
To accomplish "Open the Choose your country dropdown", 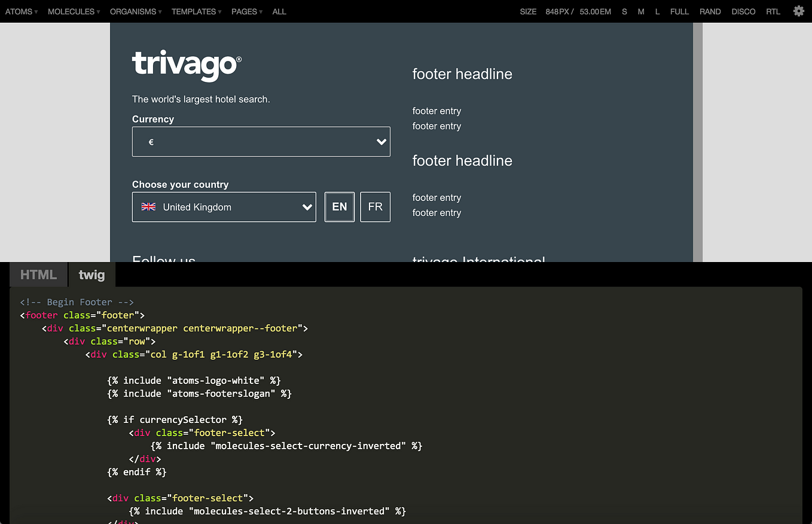I will click(224, 206).
